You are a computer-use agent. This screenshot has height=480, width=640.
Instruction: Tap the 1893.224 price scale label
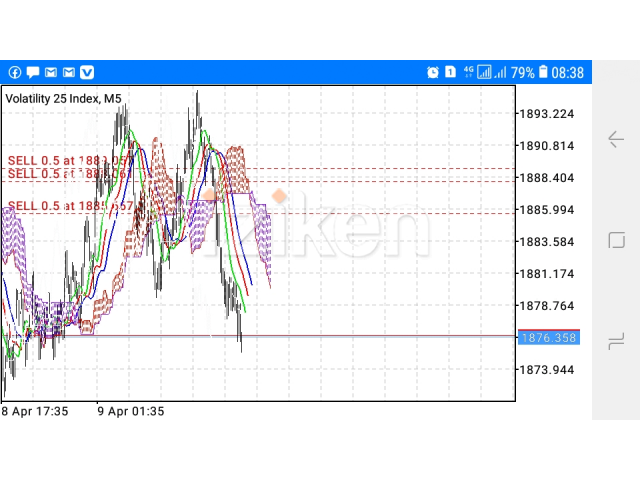pyautogui.click(x=546, y=114)
